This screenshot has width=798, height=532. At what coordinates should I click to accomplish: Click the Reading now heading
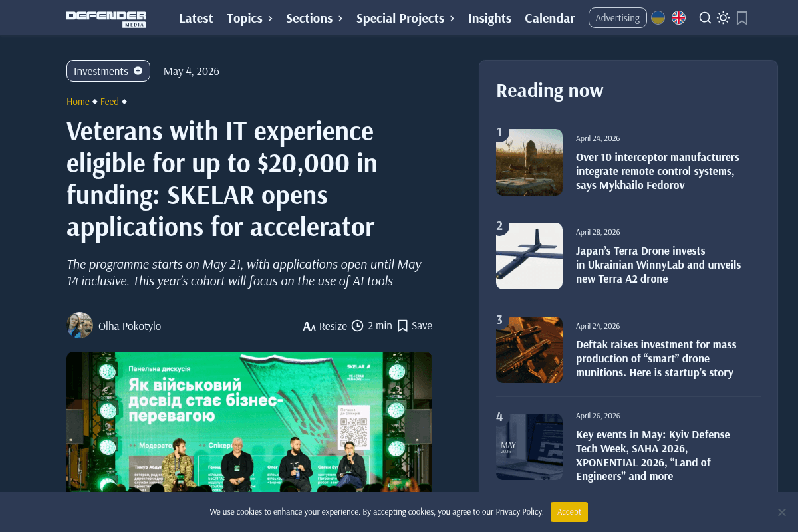point(550,90)
